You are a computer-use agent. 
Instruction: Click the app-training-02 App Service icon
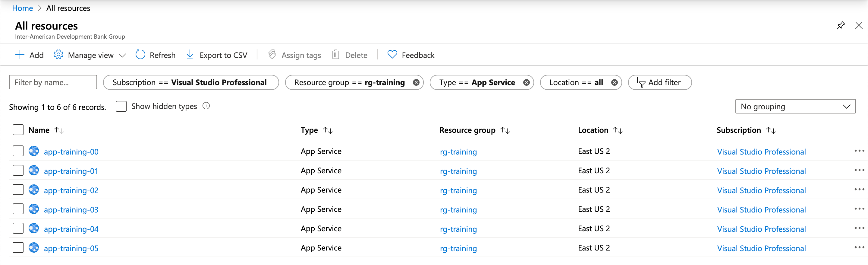click(x=34, y=189)
